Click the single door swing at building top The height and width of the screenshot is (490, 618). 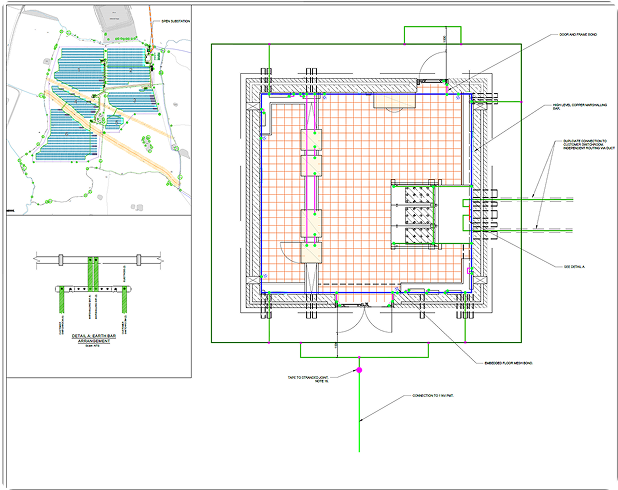(x=432, y=66)
